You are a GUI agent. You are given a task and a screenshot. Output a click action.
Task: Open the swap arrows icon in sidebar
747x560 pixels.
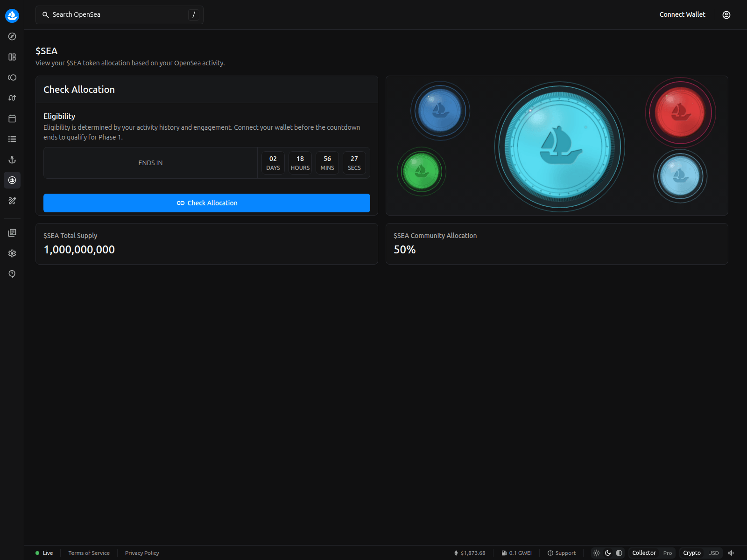click(12, 98)
